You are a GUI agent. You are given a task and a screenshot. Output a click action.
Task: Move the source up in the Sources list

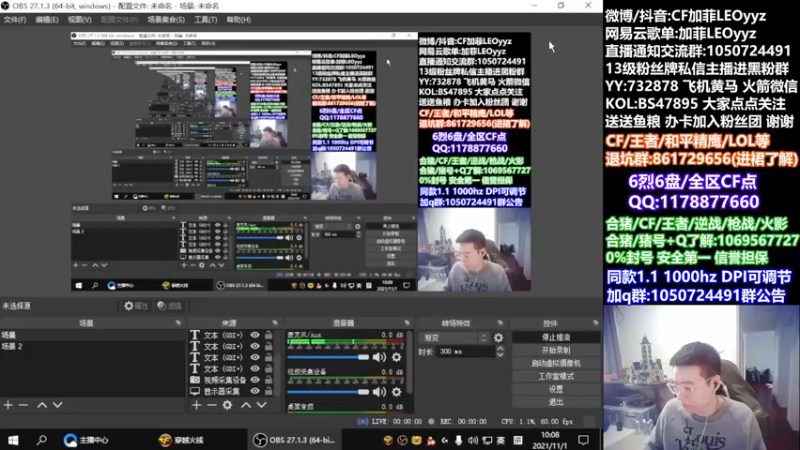pos(246,405)
